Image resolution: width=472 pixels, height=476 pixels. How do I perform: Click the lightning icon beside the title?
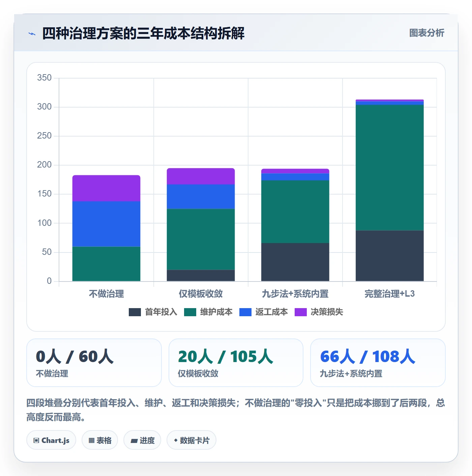coord(32,34)
